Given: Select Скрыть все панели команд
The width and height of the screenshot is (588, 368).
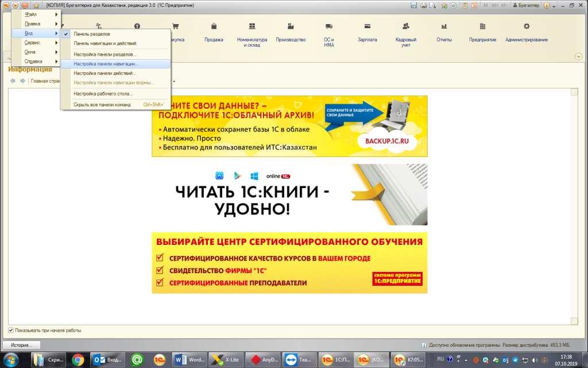Looking at the screenshot, I should click(115, 105).
